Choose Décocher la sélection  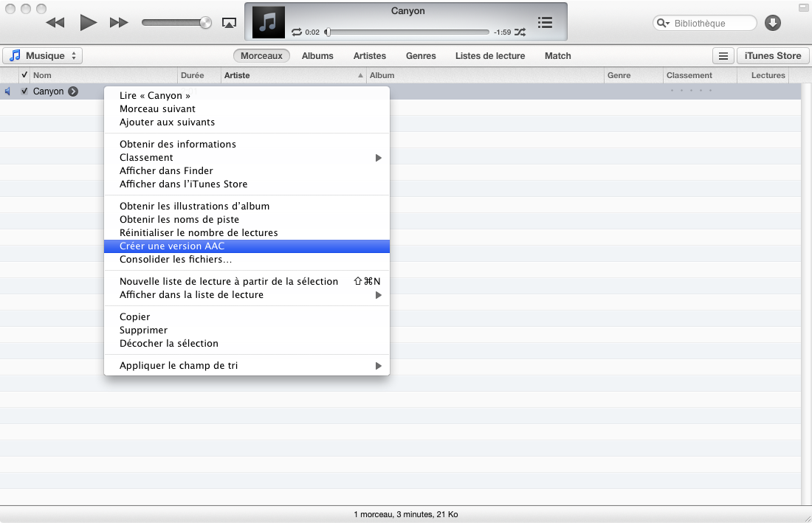coord(247,344)
